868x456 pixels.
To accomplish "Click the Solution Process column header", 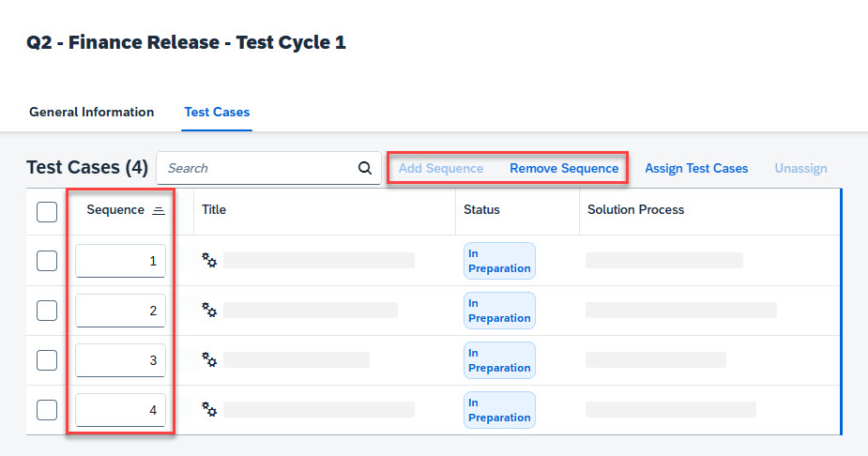I will pyautogui.click(x=635, y=210).
